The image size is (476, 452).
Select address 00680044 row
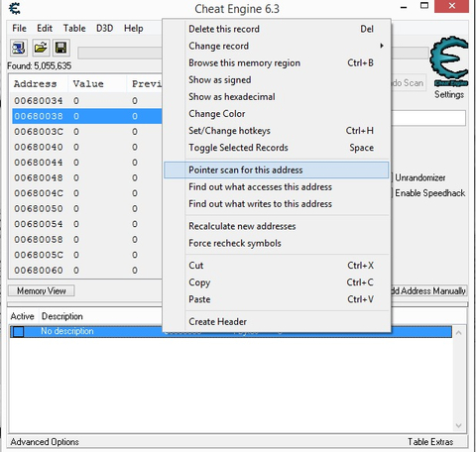click(87, 163)
